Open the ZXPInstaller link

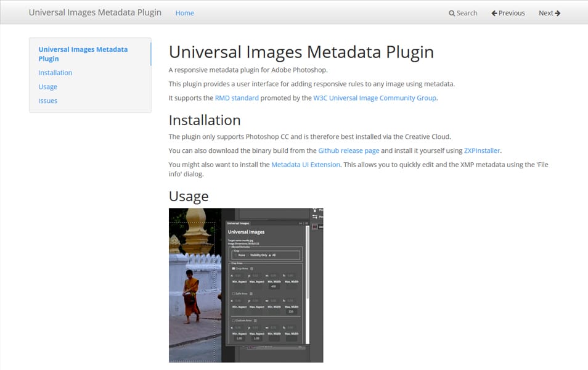point(482,150)
